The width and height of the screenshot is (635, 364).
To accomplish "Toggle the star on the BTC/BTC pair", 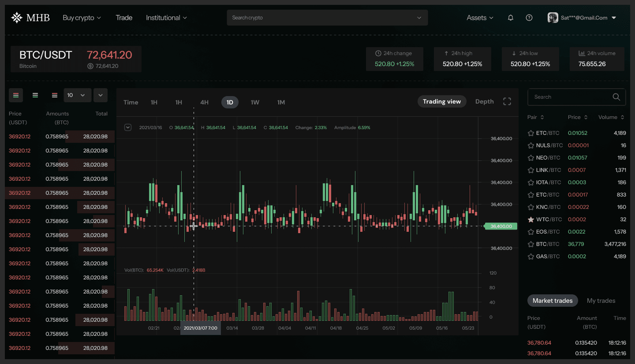I will (x=531, y=244).
